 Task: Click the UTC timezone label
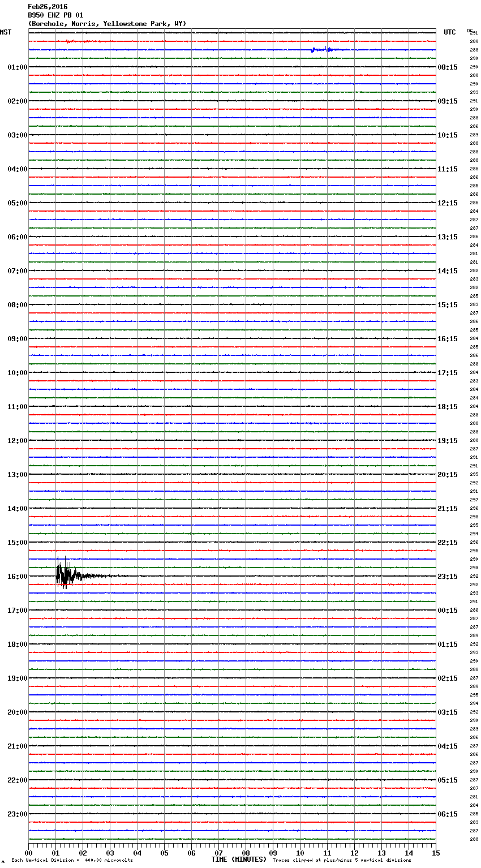pyautogui.click(x=450, y=32)
